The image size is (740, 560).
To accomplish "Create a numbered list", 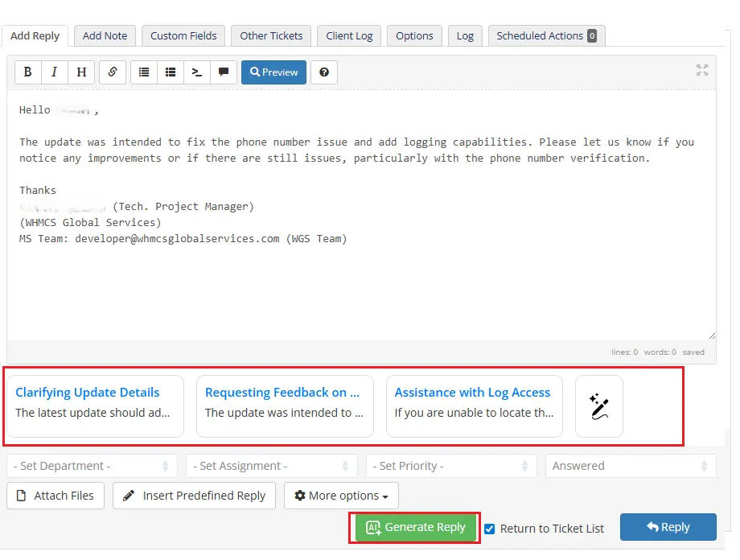I will pyautogui.click(x=171, y=72).
